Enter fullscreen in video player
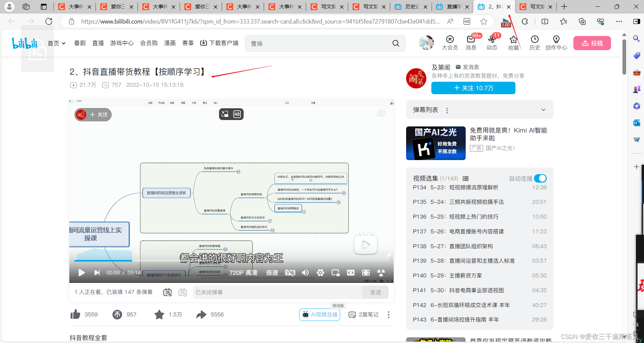Image resolution: width=644 pixels, height=343 pixels. (366, 273)
